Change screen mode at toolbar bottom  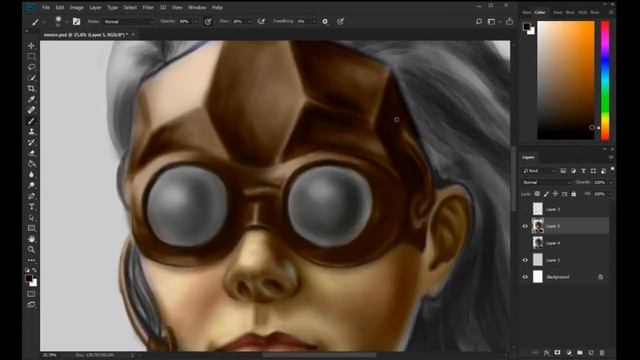click(31, 304)
